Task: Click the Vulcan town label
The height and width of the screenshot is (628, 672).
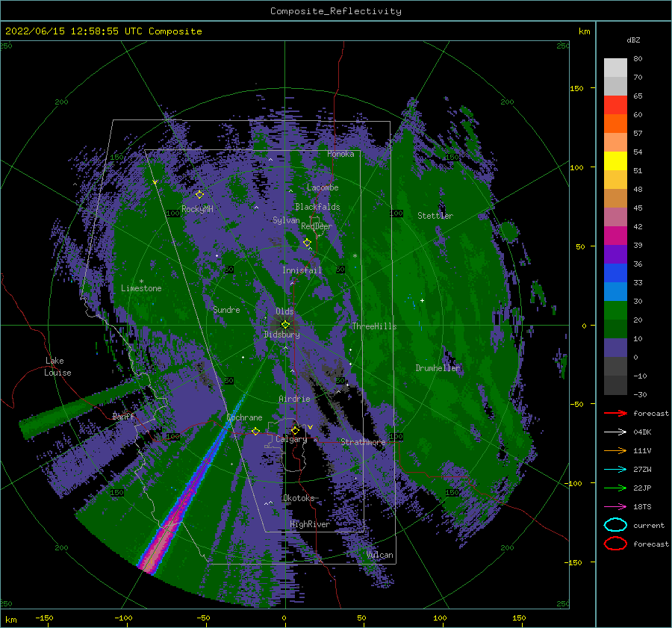Action: pyautogui.click(x=380, y=555)
